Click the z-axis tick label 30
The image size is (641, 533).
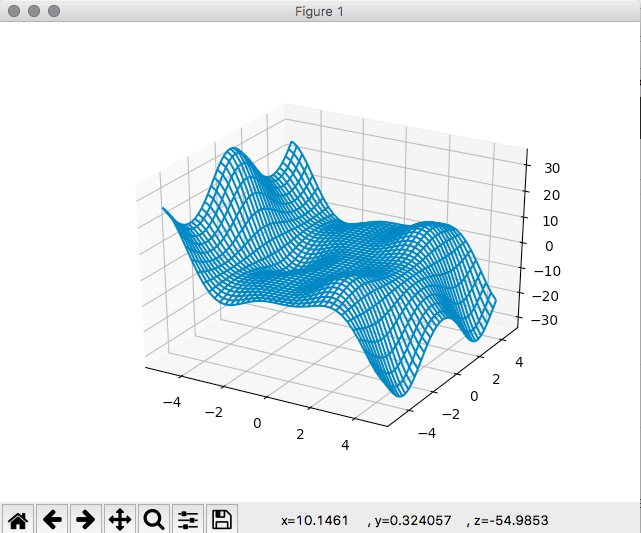point(552,168)
